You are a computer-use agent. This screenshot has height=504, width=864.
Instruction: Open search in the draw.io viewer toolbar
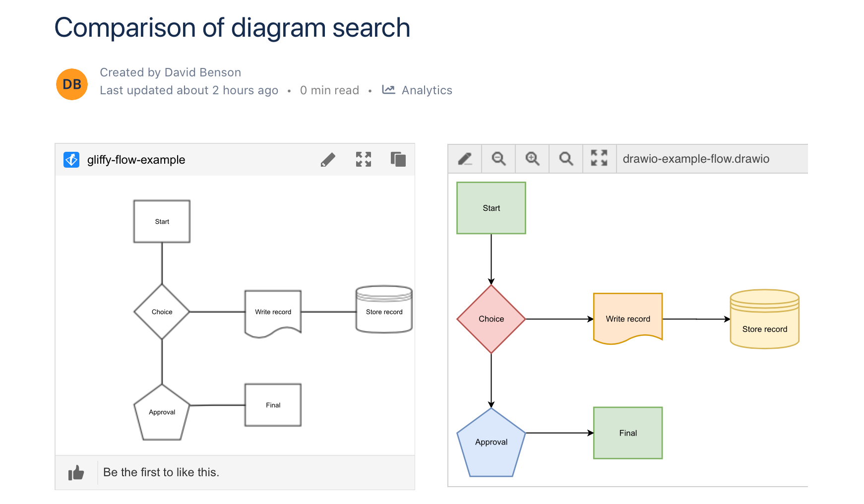click(x=565, y=159)
